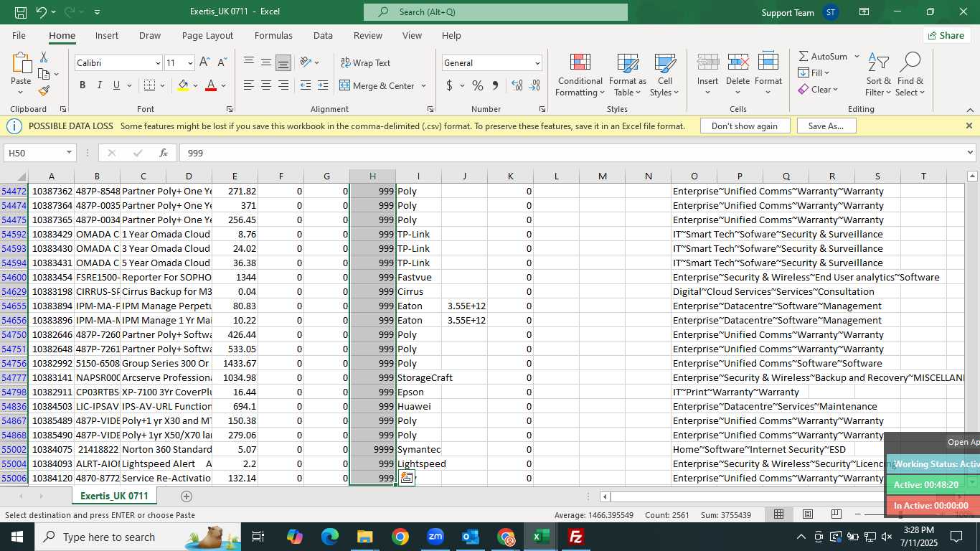Switch to the Insert tab
980x551 pixels.
[107, 35]
